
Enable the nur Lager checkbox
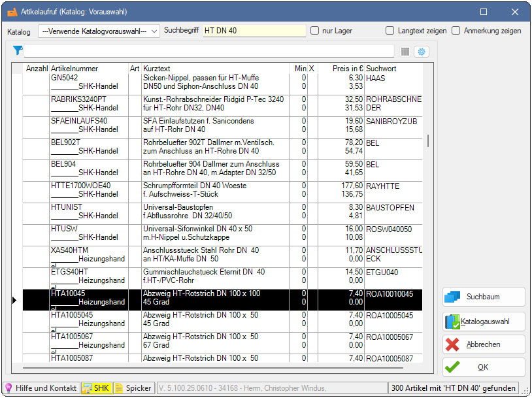point(315,31)
